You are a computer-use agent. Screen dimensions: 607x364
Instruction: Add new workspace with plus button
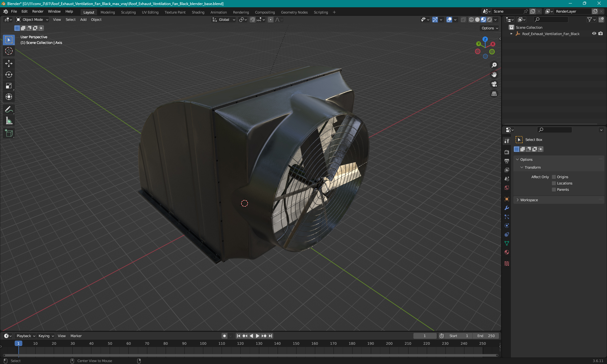(334, 12)
